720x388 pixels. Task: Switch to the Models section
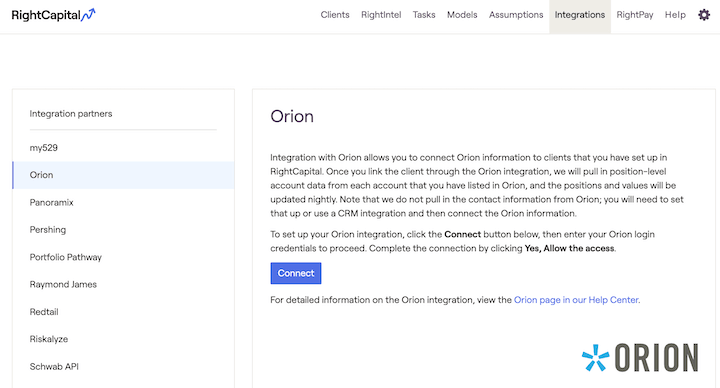tap(462, 15)
